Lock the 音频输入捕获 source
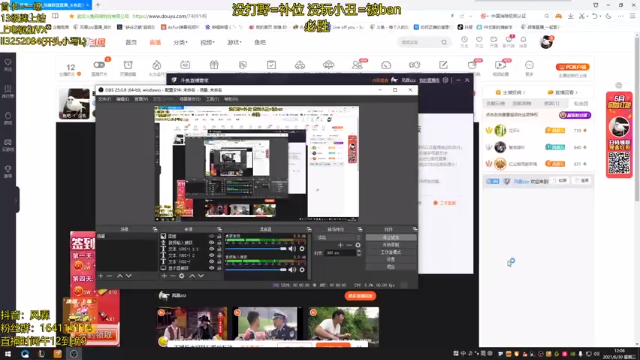 (x=219, y=242)
